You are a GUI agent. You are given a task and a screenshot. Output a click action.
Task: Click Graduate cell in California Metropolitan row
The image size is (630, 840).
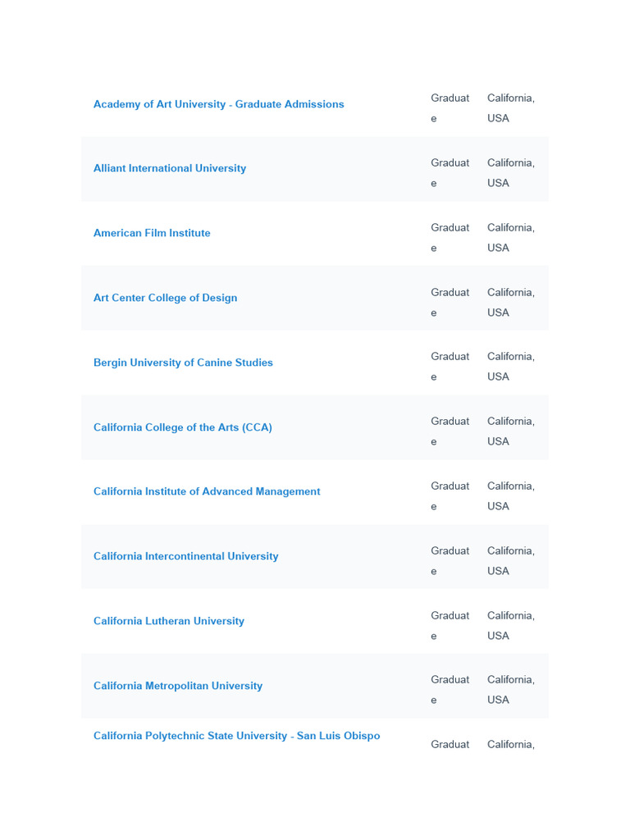450,689
